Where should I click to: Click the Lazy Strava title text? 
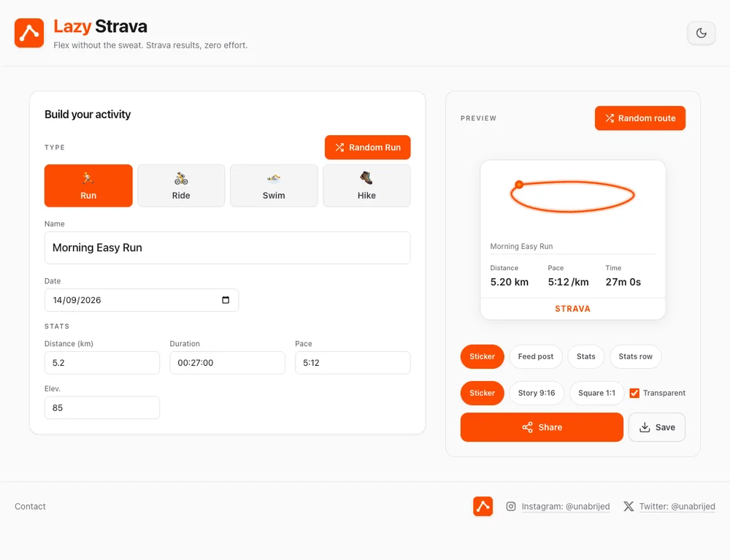tap(100, 26)
